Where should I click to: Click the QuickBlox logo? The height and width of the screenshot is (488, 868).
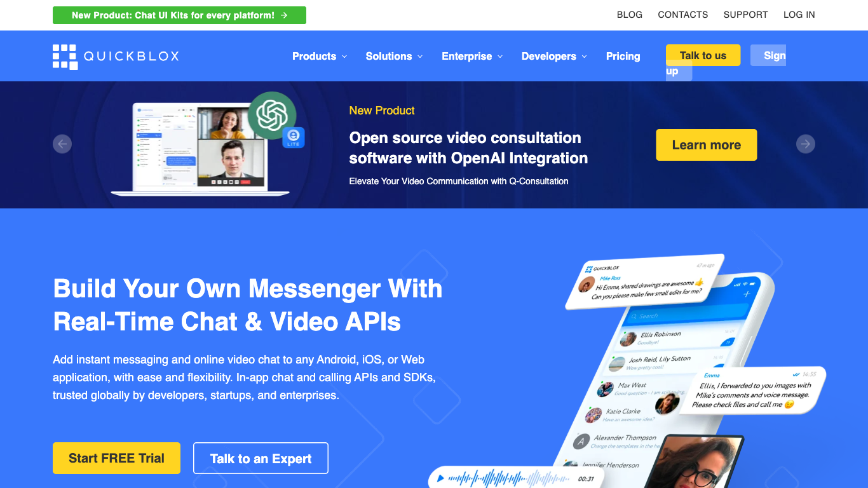click(x=116, y=57)
